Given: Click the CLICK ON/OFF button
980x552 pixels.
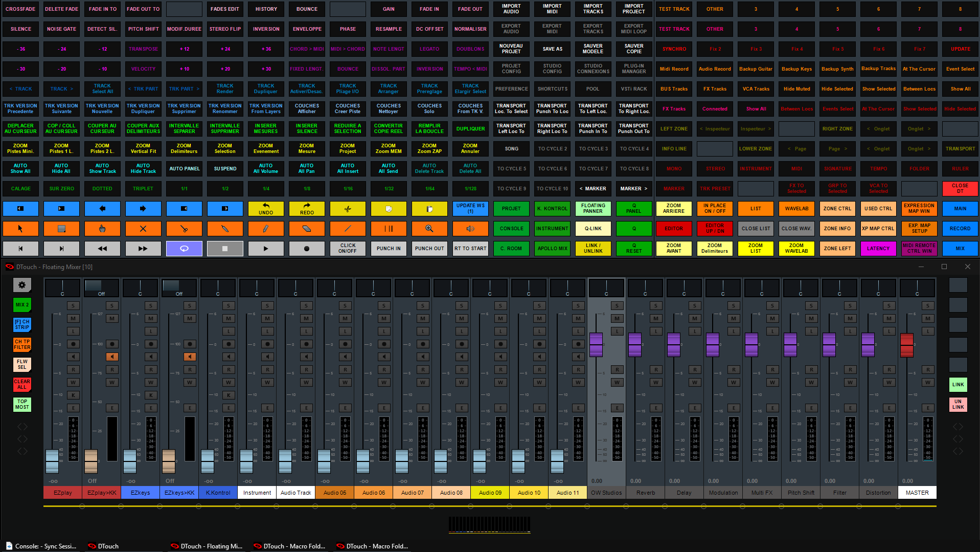Looking at the screenshot, I should pyautogui.click(x=348, y=249).
